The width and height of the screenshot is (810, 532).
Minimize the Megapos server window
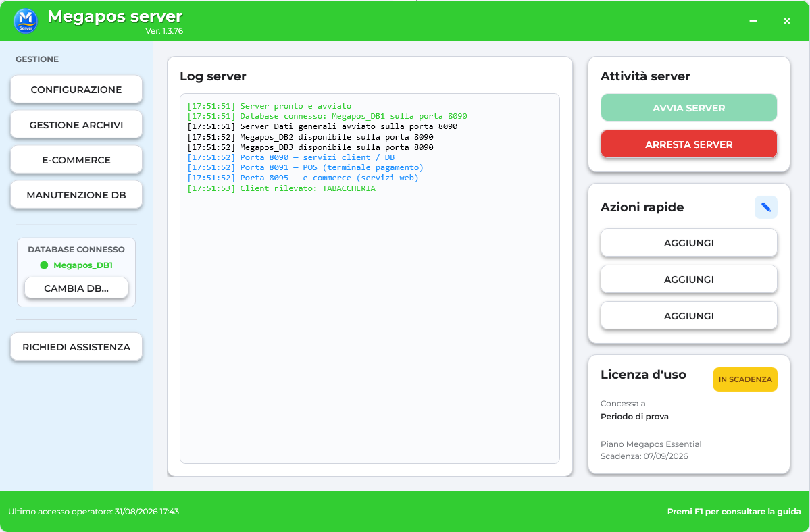(x=753, y=21)
